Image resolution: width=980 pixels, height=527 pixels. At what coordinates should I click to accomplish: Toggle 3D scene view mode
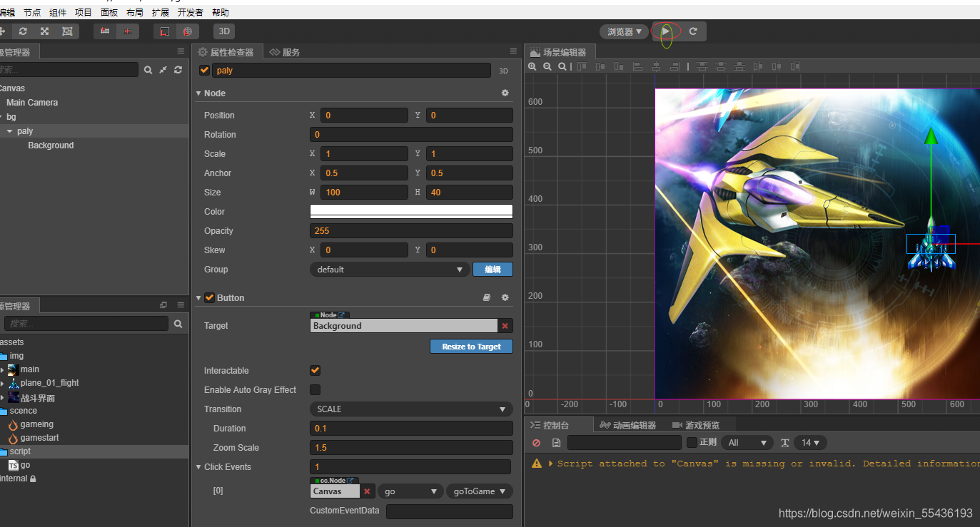tap(224, 31)
